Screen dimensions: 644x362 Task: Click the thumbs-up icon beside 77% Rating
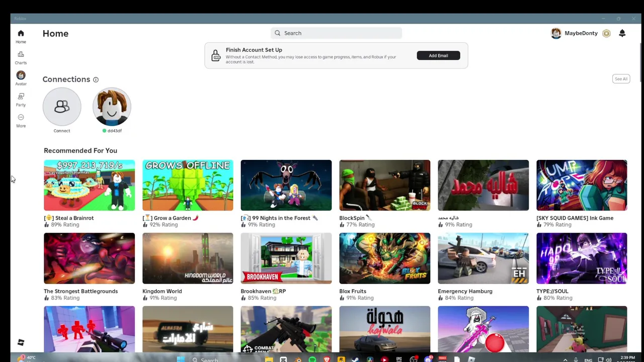coord(342,225)
